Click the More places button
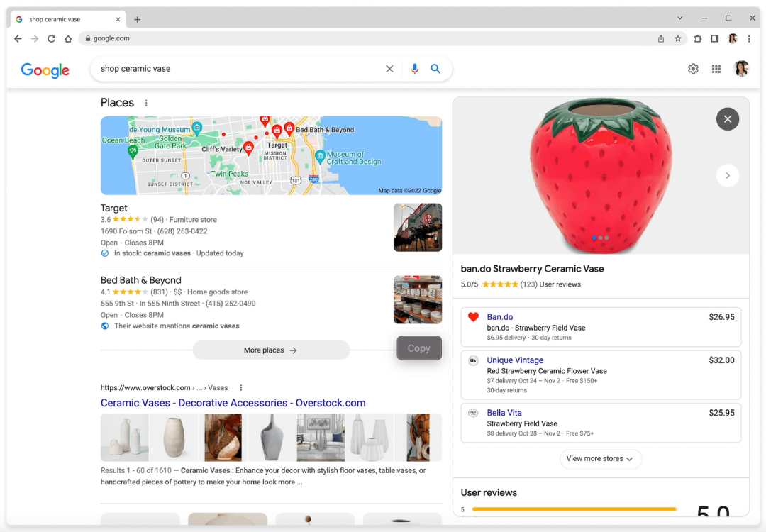 tap(271, 350)
